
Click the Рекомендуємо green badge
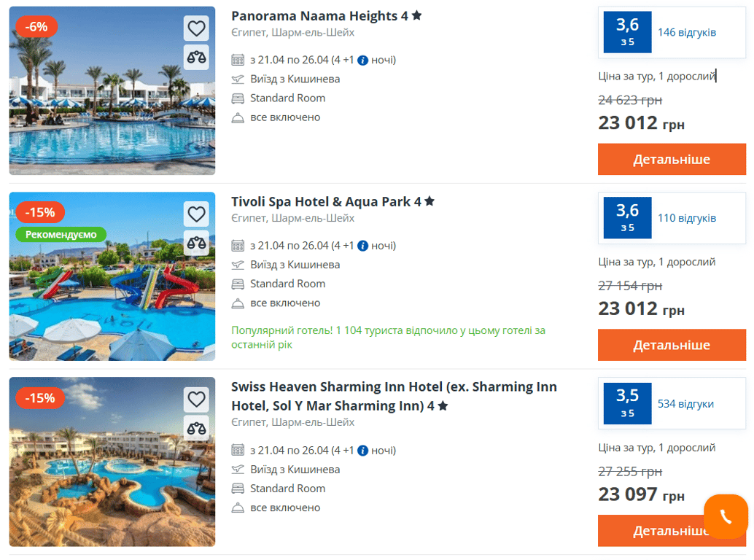pos(61,235)
